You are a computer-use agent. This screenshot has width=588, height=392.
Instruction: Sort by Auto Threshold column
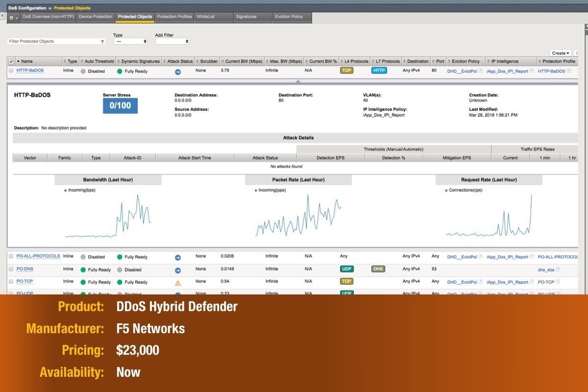coord(97,61)
